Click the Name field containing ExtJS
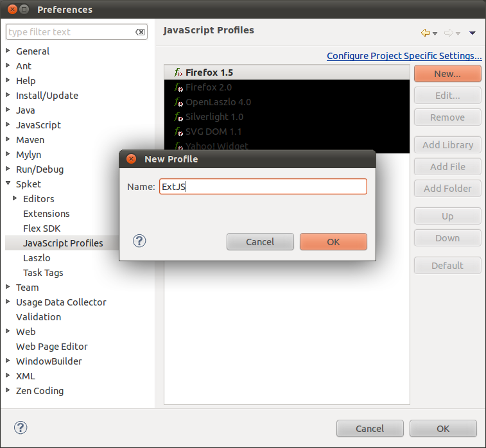 (x=263, y=187)
